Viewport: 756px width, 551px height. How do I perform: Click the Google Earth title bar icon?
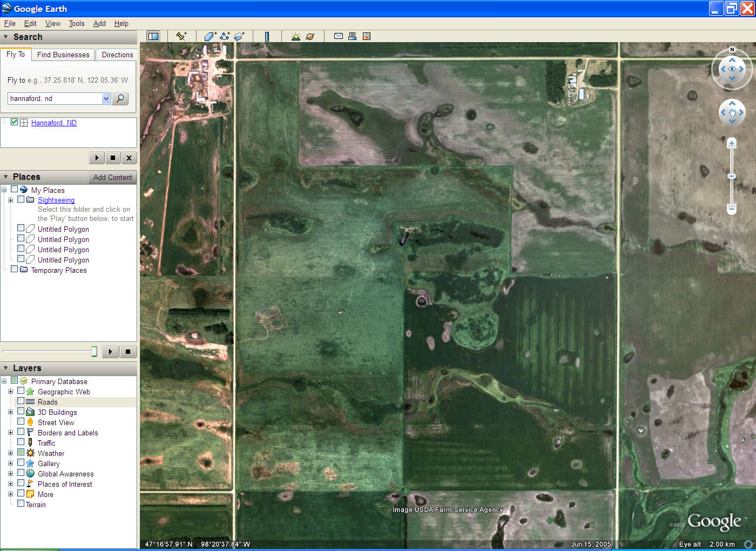(6, 9)
